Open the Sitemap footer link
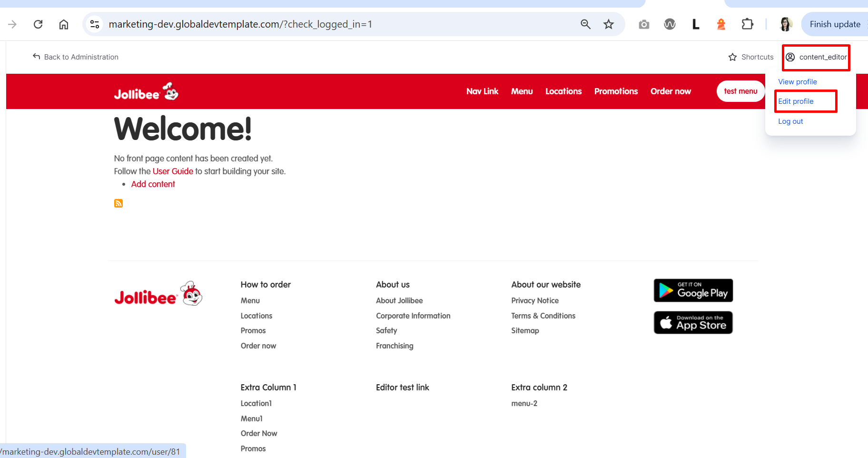The width and height of the screenshot is (868, 458). pyautogui.click(x=525, y=331)
